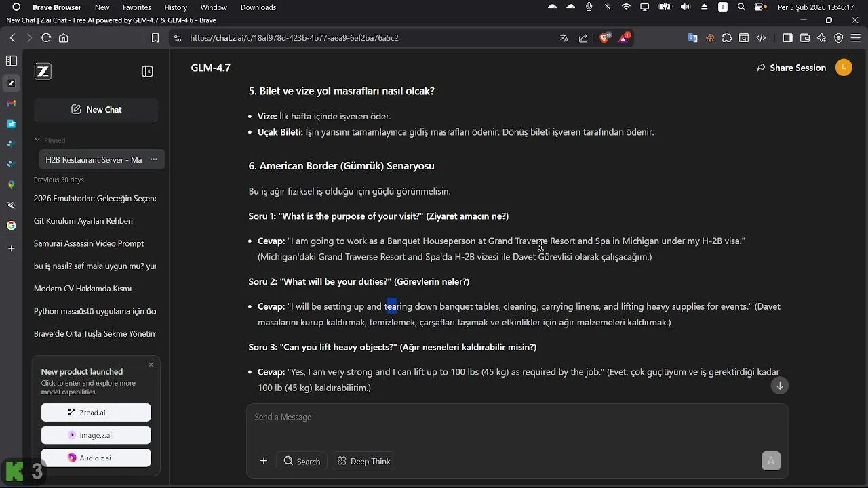
Task: Toggle Deep Think mode
Action: coord(364,461)
